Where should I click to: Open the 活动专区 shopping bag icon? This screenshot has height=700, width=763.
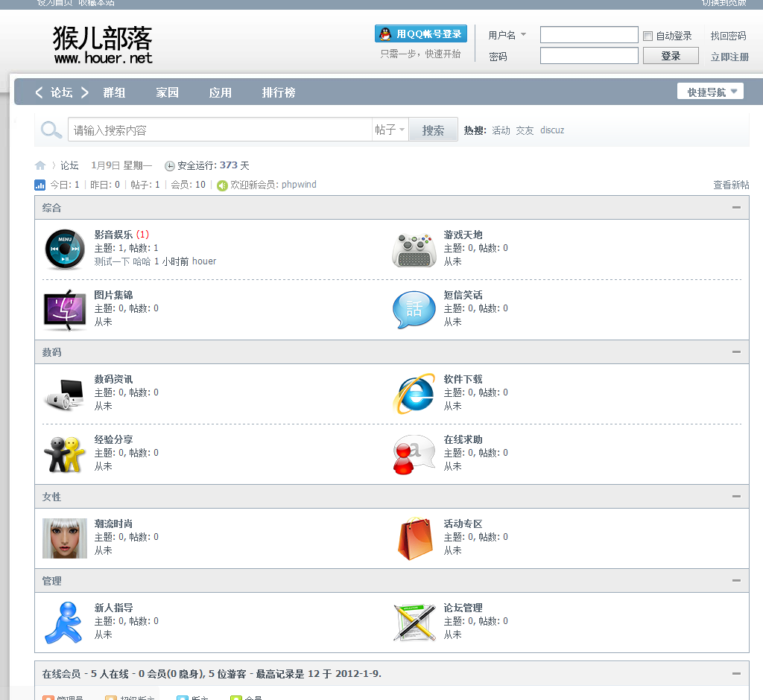415,538
